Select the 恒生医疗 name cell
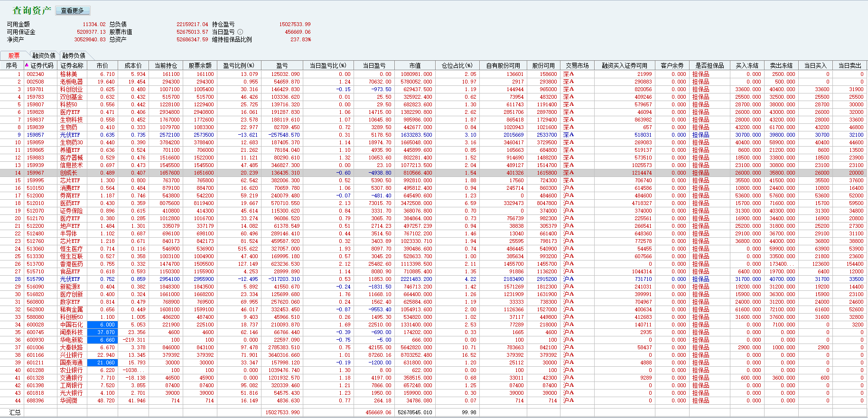Image resolution: width=868 pixels, height=418 pixels. point(71,249)
